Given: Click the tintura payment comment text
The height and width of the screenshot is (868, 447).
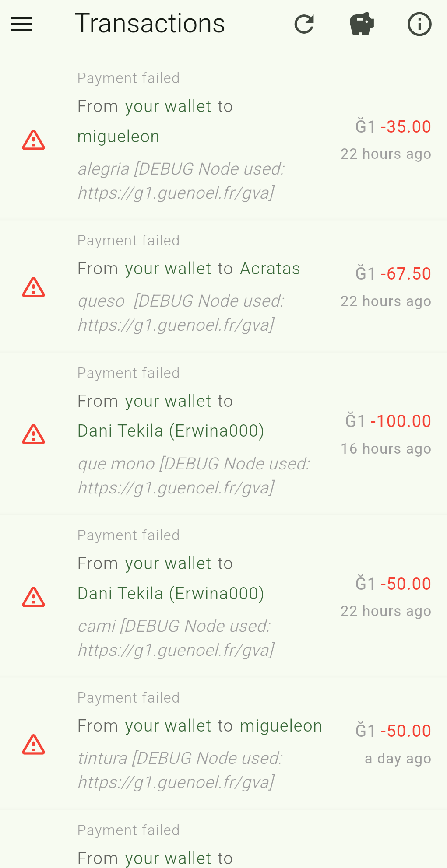Looking at the screenshot, I should [x=180, y=770].
